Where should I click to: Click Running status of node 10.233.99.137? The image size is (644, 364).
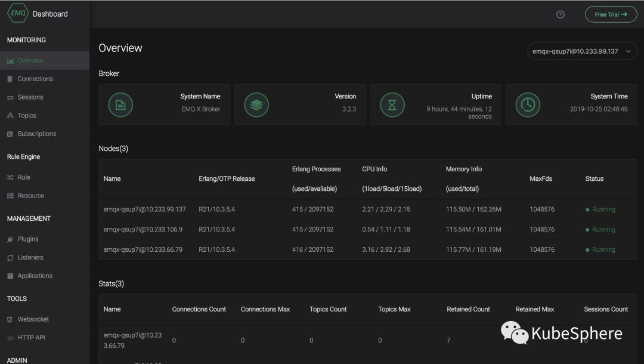coord(600,209)
